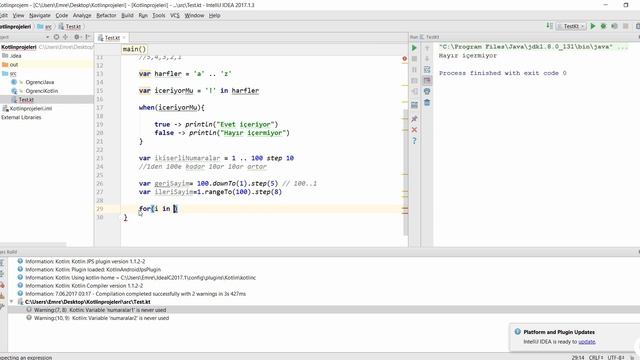Open Project panel settings gear
The height and width of the screenshot is (360, 640).
[77, 37]
